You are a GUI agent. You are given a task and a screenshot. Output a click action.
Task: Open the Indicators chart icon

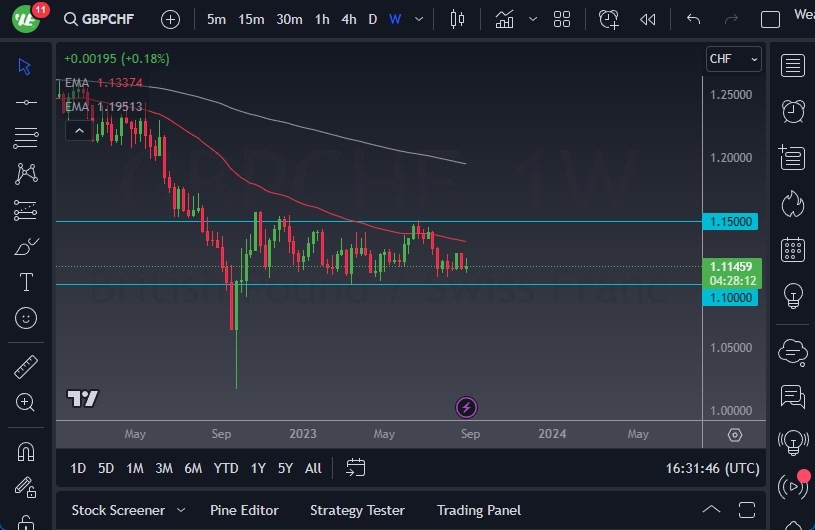tap(504, 19)
